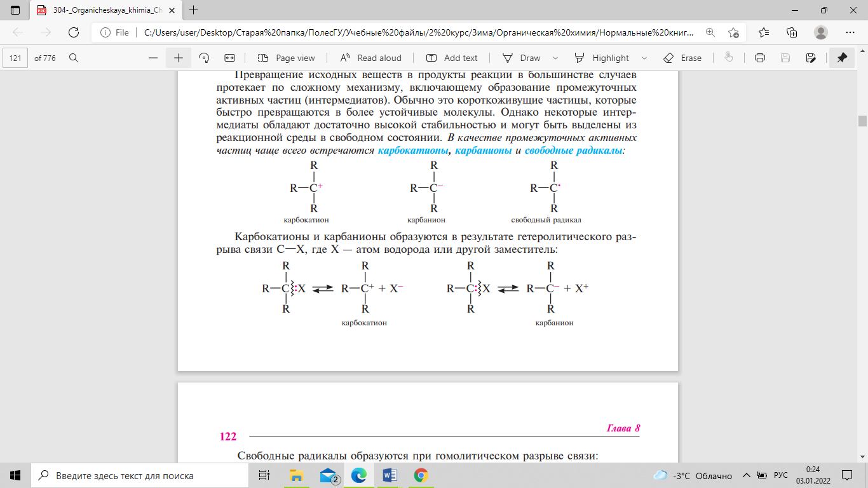Activate the Draw tool

(522, 58)
